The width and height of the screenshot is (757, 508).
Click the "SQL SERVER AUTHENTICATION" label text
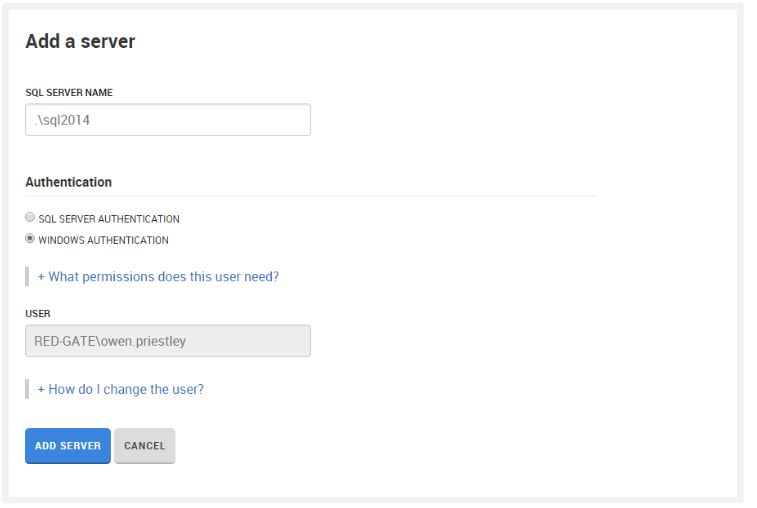pyautogui.click(x=109, y=219)
